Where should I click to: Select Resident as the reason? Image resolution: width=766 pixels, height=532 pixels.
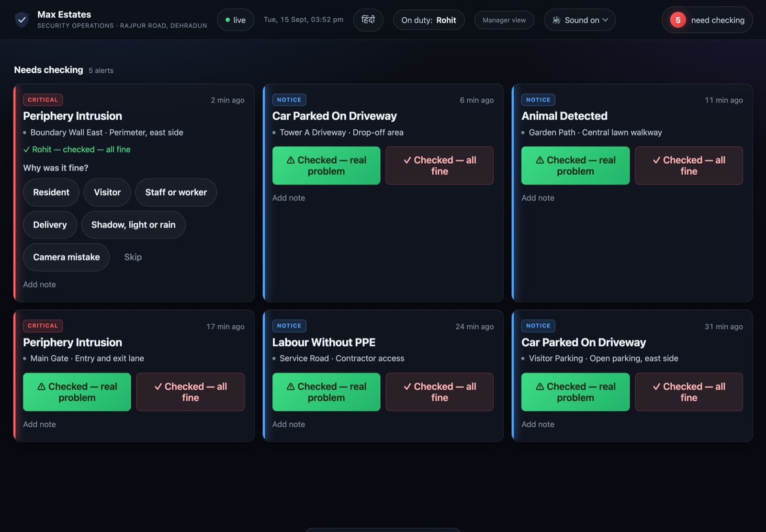point(51,192)
